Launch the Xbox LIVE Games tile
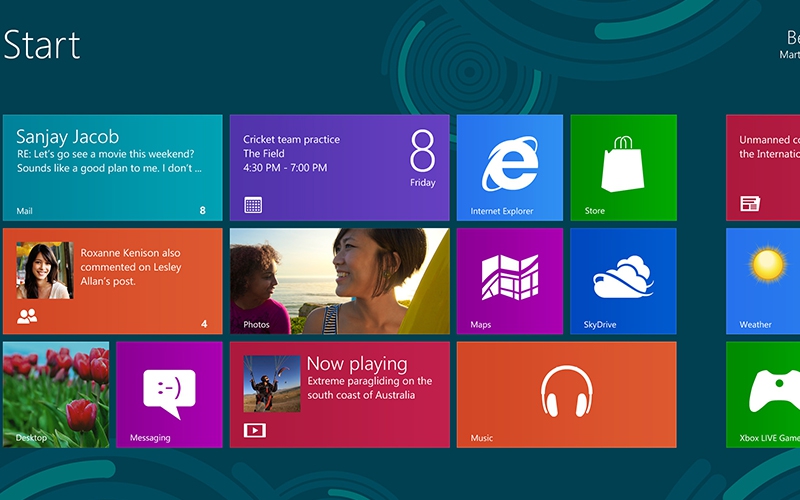Screen dimensions: 800x500 763,394
